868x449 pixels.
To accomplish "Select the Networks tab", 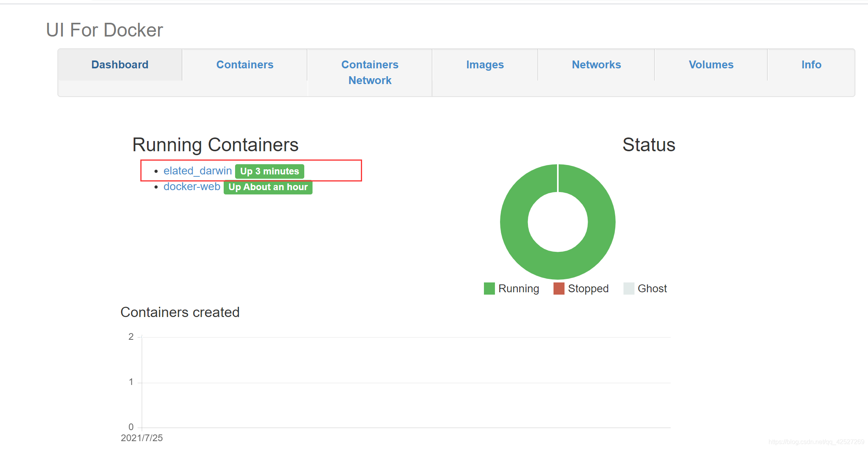I will point(596,65).
